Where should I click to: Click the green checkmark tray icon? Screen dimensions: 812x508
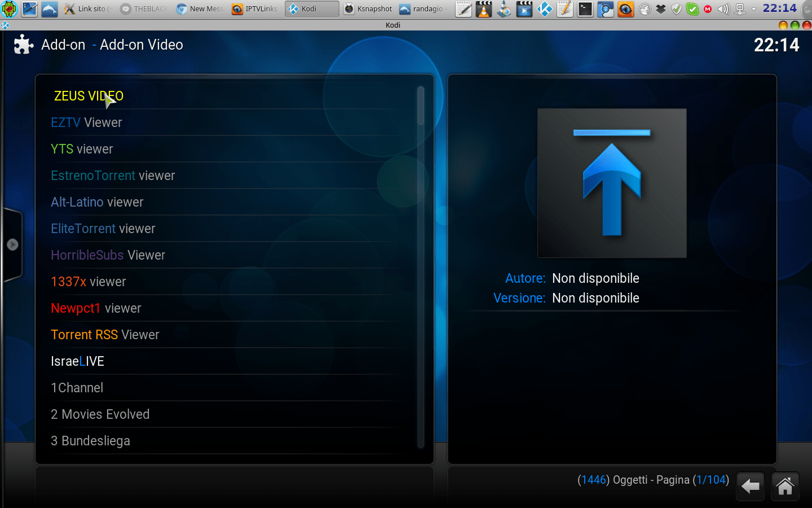coord(692,9)
